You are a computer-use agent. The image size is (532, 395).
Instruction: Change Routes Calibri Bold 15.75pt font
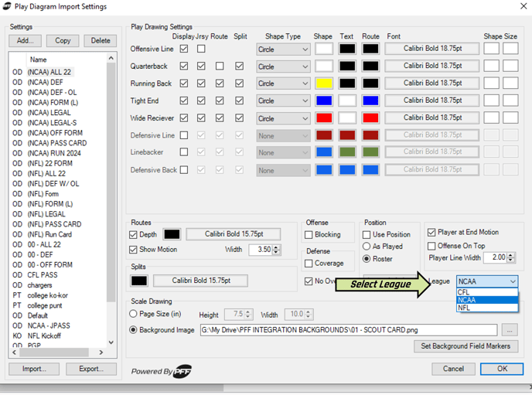click(234, 234)
